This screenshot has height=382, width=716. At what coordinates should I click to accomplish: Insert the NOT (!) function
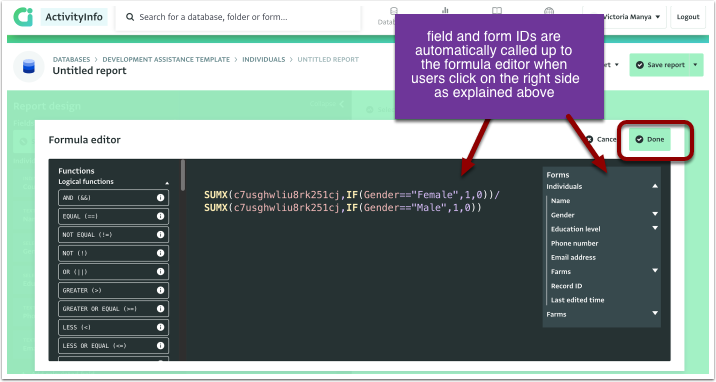click(x=113, y=253)
